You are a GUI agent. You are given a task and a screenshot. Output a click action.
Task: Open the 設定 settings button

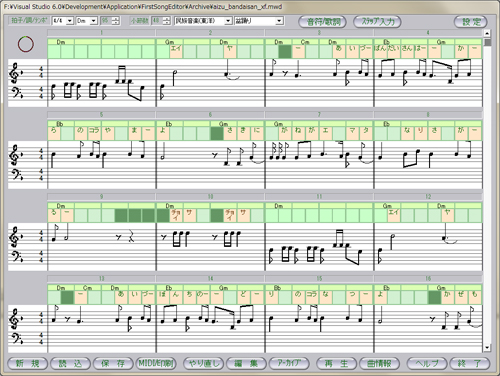point(471,22)
